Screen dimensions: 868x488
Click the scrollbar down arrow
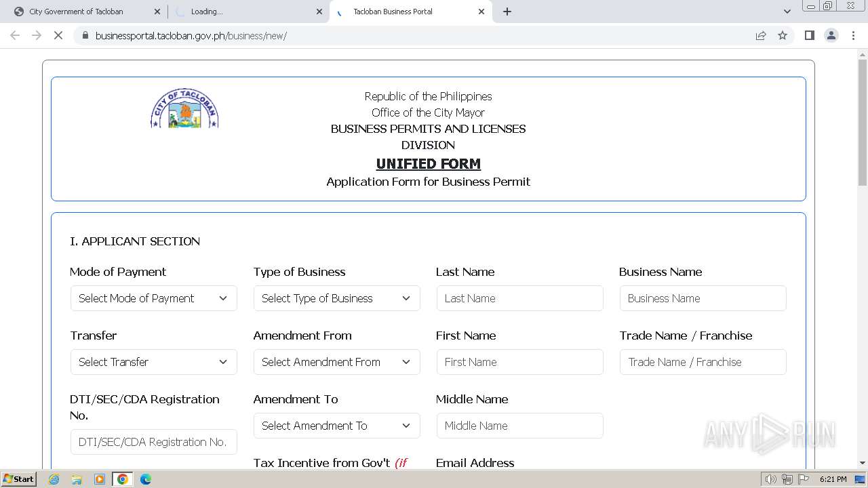(862, 463)
